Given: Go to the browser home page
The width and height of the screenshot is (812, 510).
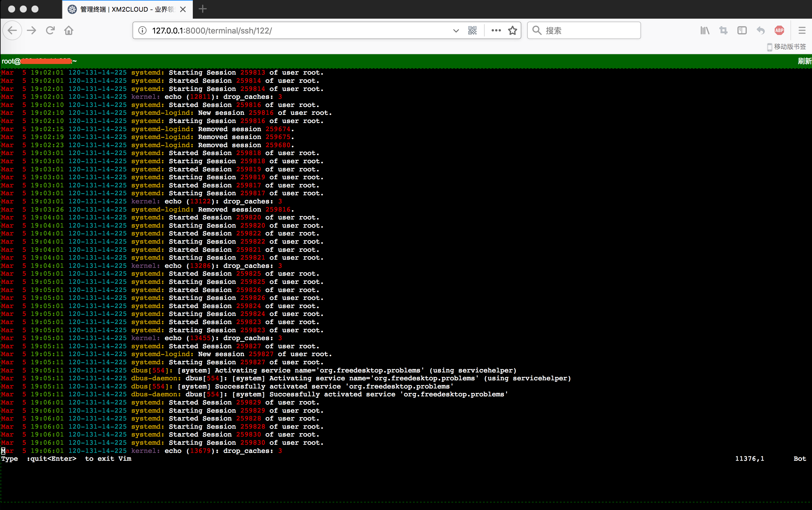Looking at the screenshot, I should pyautogui.click(x=69, y=30).
